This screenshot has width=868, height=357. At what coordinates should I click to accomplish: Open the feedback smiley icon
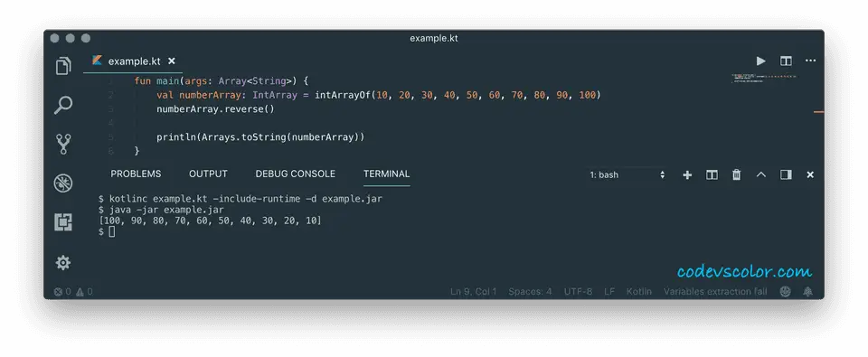pyautogui.click(x=786, y=292)
